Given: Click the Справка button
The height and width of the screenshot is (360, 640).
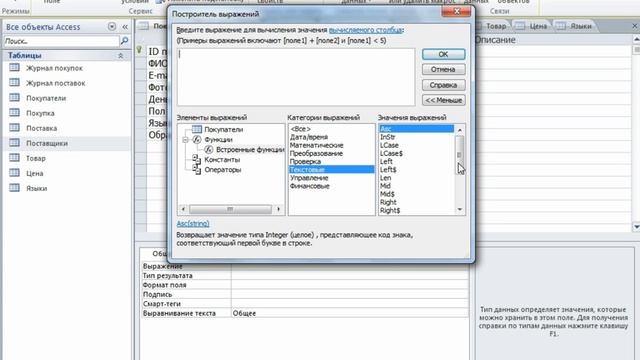Looking at the screenshot, I should coord(443,85).
